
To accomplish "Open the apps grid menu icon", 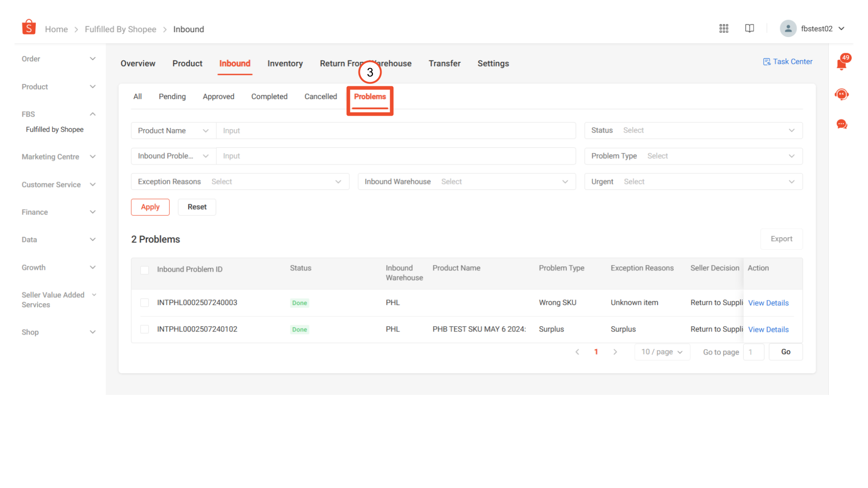I will pyautogui.click(x=724, y=28).
